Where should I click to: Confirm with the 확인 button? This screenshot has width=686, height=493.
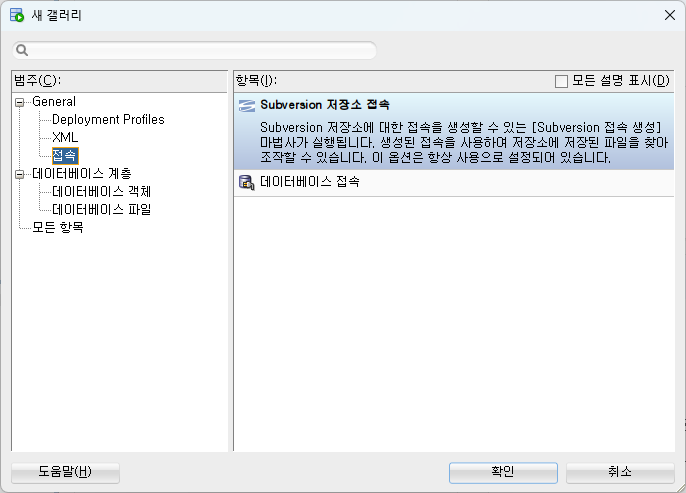pyautogui.click(x=503, y=472)
